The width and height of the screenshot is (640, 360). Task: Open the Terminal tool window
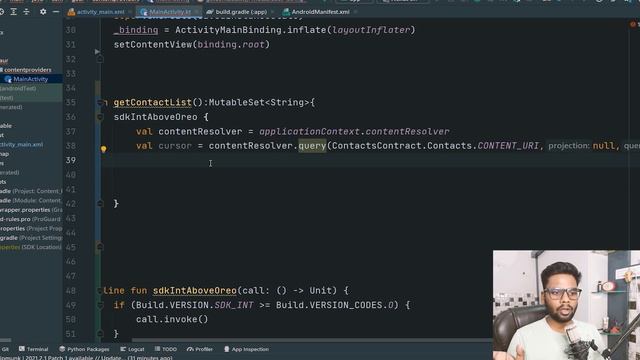click(33, 349)
